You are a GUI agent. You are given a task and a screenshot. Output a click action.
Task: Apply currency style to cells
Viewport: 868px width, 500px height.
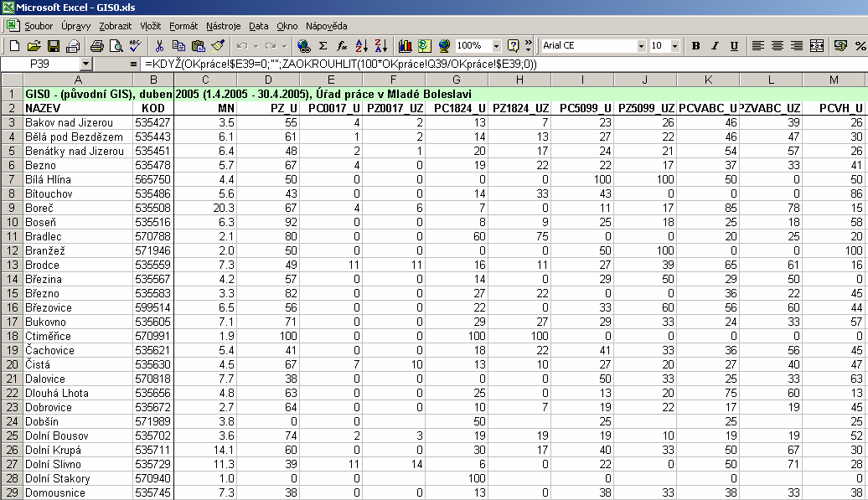coord(841,46)
